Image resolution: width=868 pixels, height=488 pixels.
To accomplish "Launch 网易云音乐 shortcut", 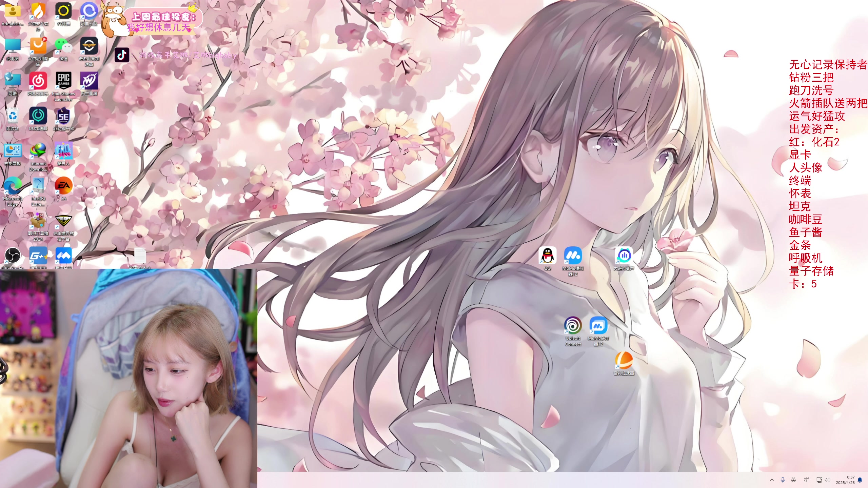I will 38,84.
